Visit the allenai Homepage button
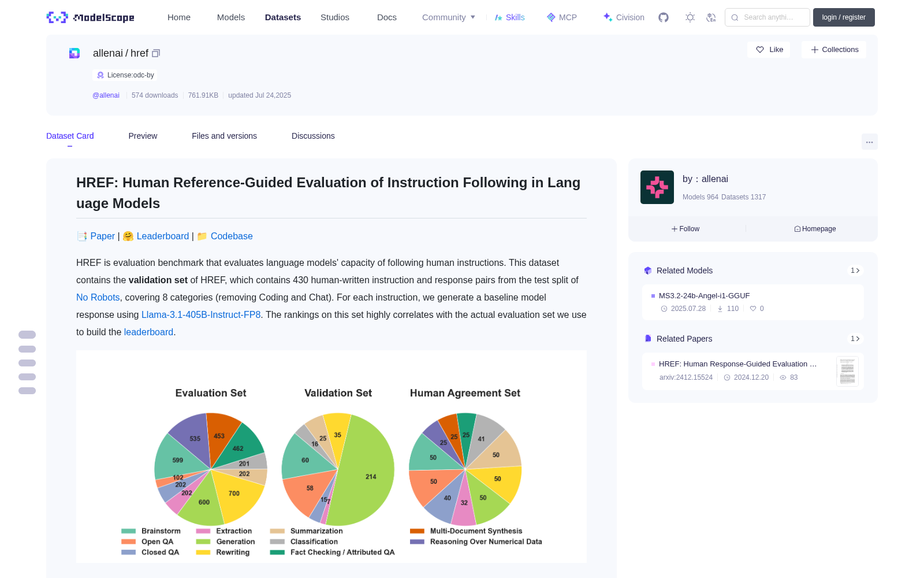The height and width of the screenshot is (578, 924). tap(815, 229)
